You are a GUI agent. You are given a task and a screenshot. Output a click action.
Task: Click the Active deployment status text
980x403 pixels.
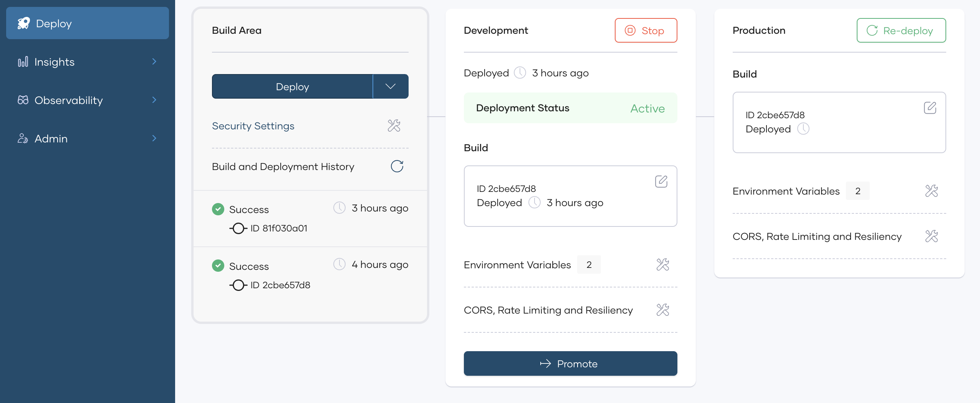[647, 108]
